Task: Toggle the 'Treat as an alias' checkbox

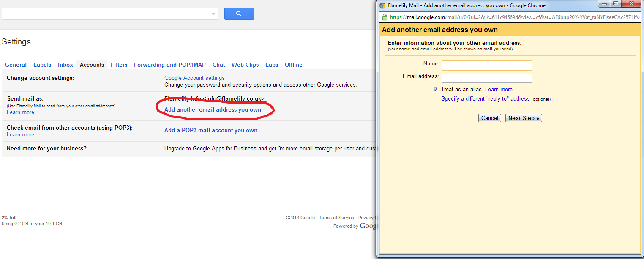Action: [435, 90]
